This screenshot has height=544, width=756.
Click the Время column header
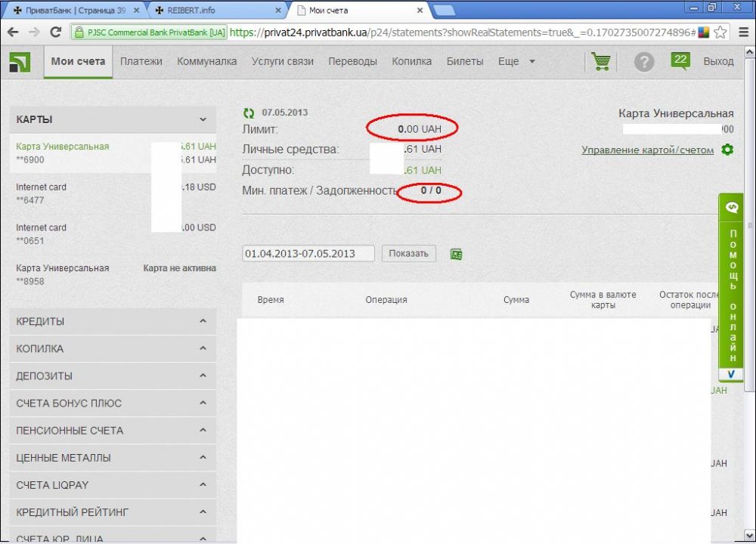271,300
